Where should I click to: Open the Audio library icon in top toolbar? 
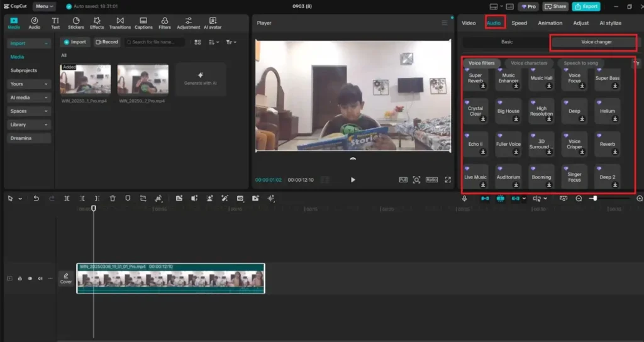35,23
